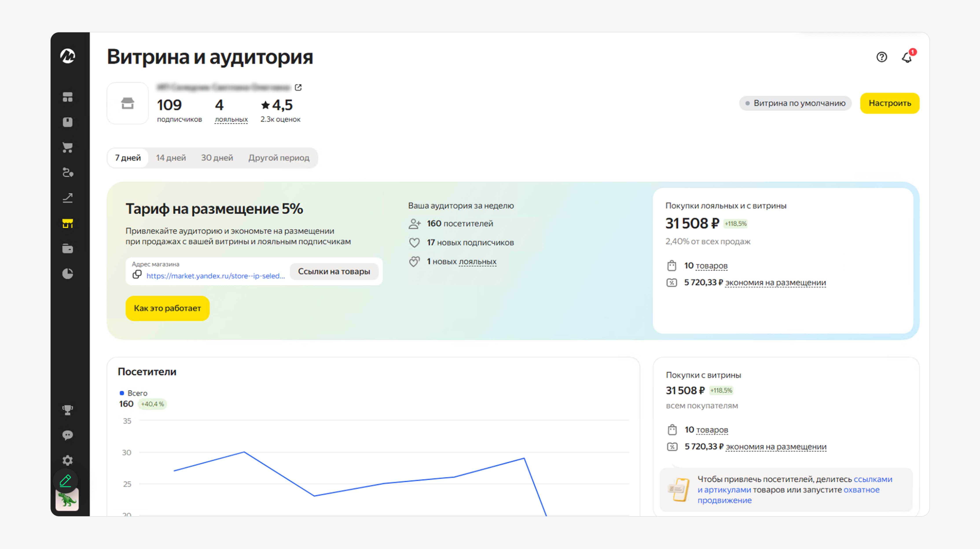Open the help question mark icon
980x549 pixels.
click(881, 57)
